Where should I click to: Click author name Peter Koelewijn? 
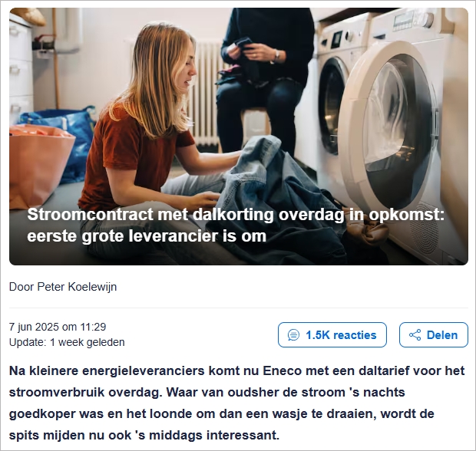(77, 287)
